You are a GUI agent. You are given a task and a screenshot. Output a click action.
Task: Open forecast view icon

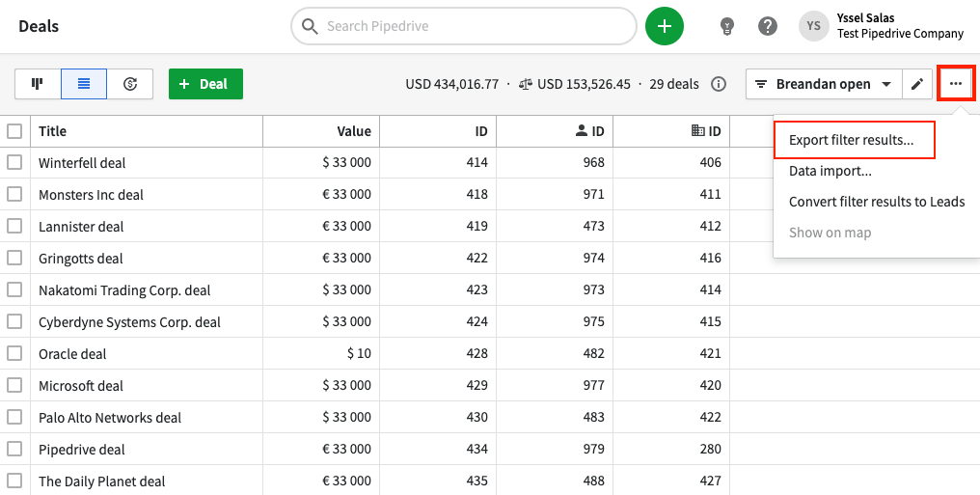click(x=130, y=84)
